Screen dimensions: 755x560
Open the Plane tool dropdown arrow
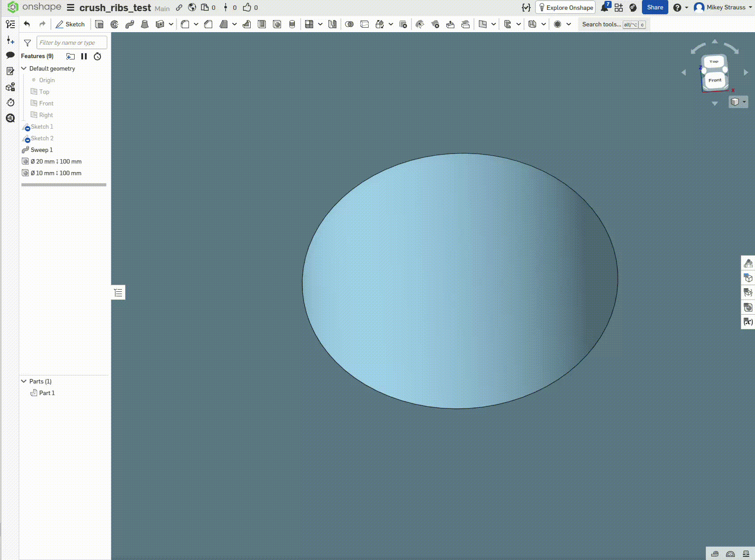tap(494, 24)
